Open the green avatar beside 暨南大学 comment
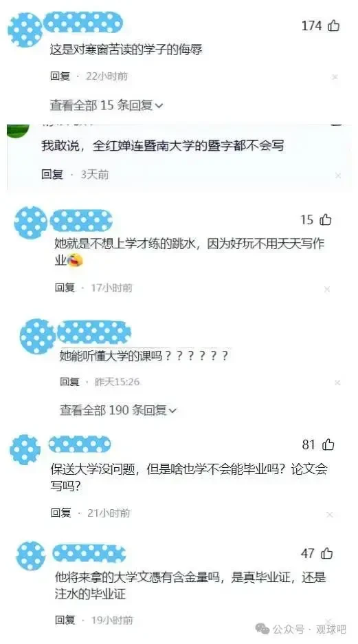This screenshot has width=358, height=644. tap(18, 131)
